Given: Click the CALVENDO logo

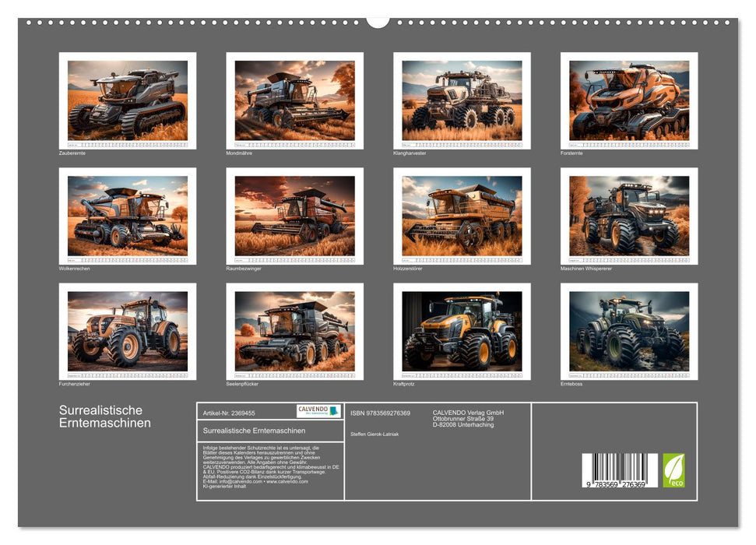Looking at the screenshot, I should pyautogui.click(x=318, y=411).
